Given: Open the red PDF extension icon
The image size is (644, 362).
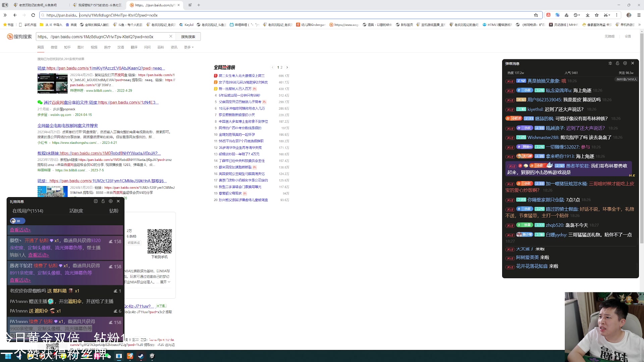Looking at the screenshot, I should [x=548, y=15].
